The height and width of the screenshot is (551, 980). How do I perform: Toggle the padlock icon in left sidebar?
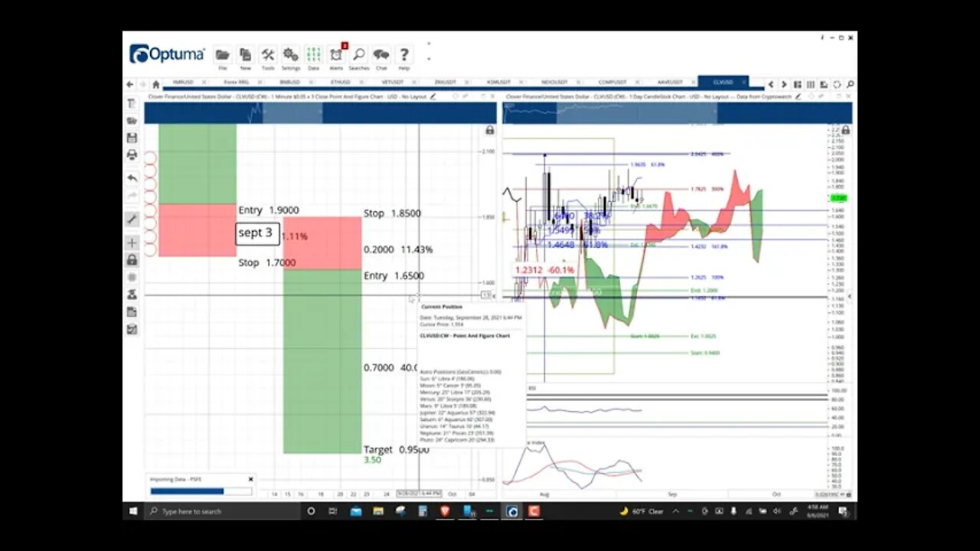click(132, 260)
